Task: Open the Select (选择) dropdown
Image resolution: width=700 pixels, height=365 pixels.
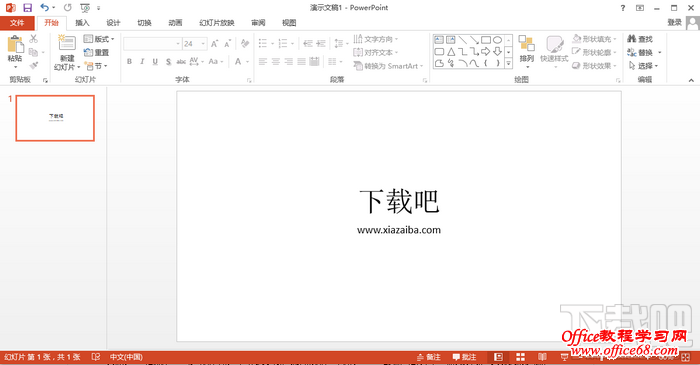Action: pos(643,66)
